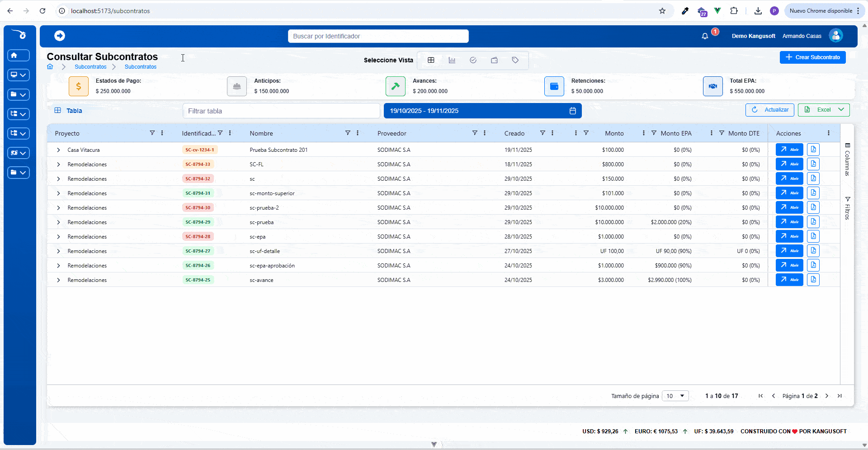This screenshot has width=868, height=450.
Task: Click Abrir for SC-cv-1234-1 row
Action: [x=789, y=150]
